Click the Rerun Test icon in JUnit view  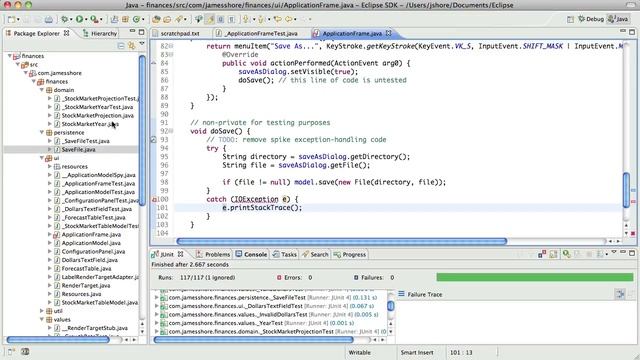(566, 254)
